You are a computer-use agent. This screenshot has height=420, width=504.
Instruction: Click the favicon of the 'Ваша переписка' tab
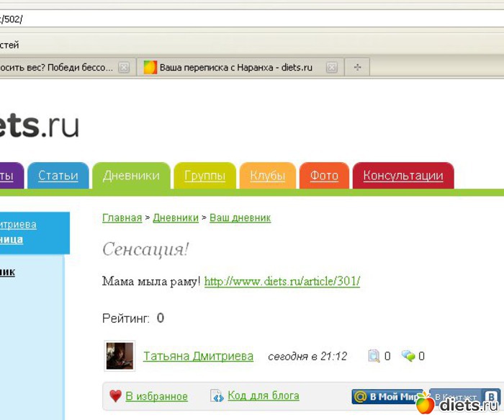[x=150, y=68]
